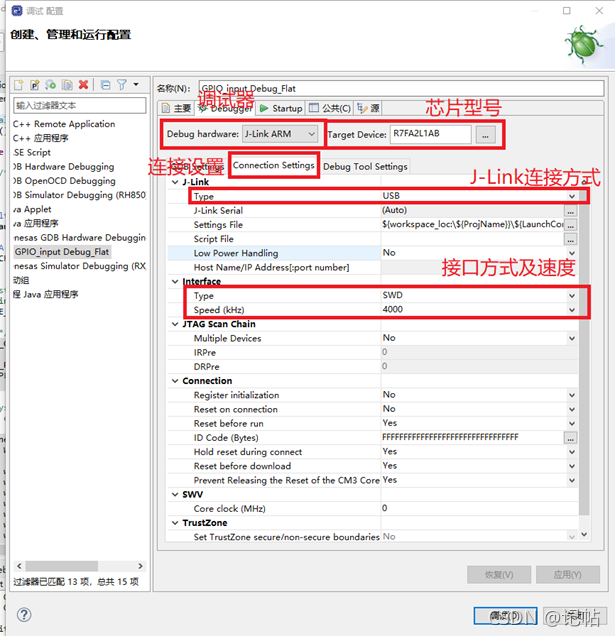Switch to the Debugger tab
Screen dimensions: 615x636
coord(225,108)
